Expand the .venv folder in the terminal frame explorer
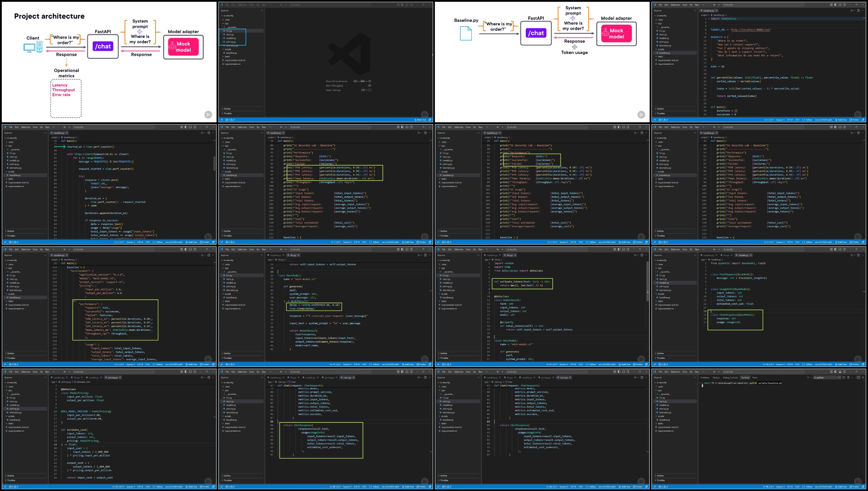Viewport: 868px width, 491px height. (x=675, y=387)
